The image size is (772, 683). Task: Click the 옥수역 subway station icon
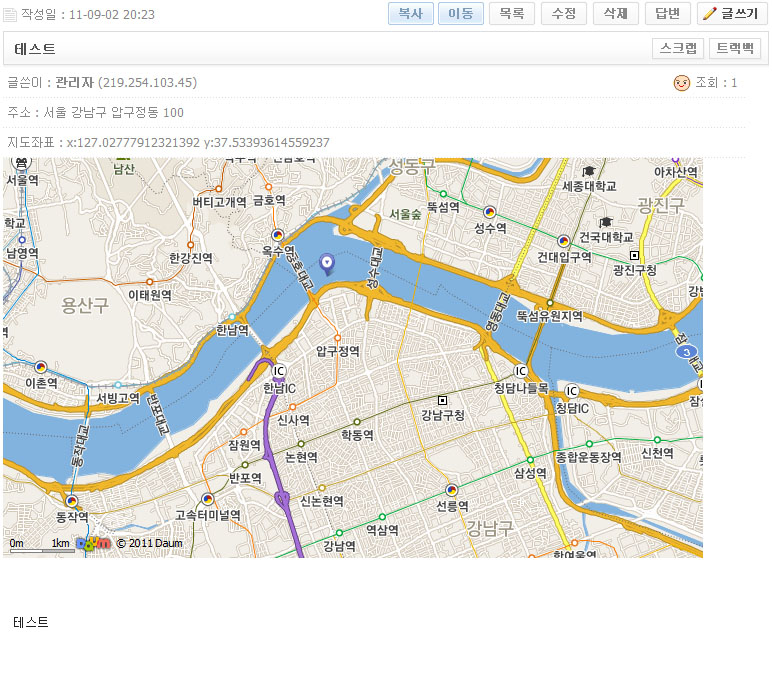[278, 236]
